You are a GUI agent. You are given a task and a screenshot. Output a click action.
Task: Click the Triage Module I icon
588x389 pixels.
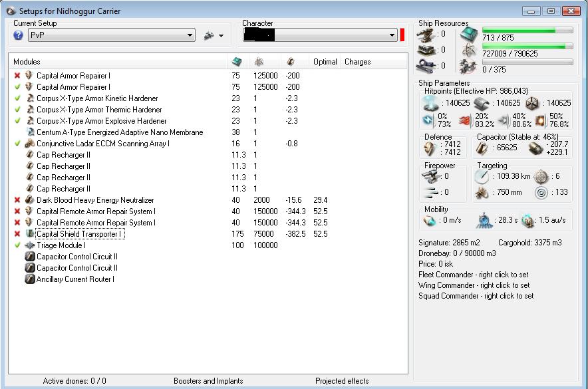pyautogui.click(x=30, y=245)
